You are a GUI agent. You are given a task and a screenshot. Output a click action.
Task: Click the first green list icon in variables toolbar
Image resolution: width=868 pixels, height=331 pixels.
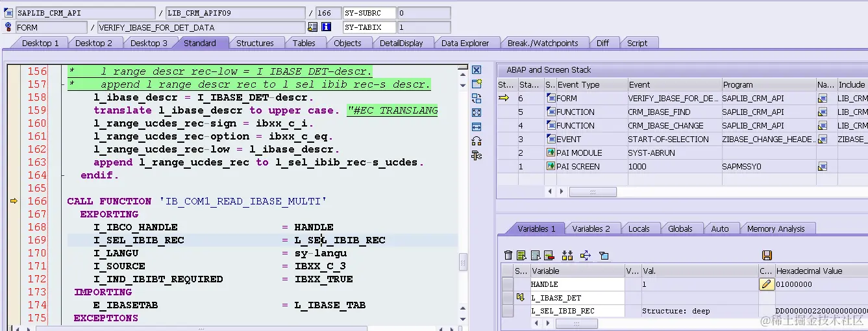coord(521,256)
